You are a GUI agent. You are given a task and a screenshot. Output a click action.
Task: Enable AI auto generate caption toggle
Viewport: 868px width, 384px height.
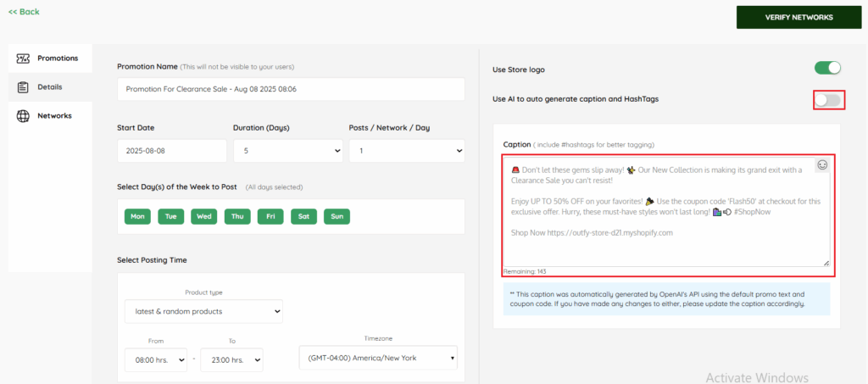(827, 100)
